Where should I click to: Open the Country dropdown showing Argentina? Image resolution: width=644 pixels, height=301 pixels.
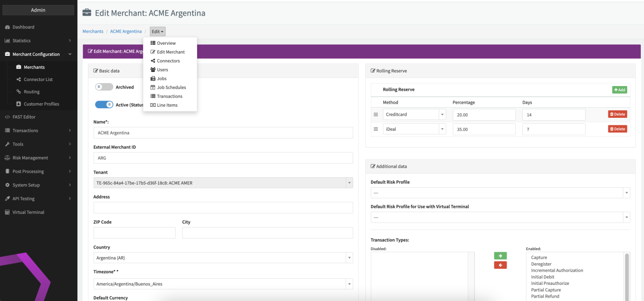tap(223, 258)
